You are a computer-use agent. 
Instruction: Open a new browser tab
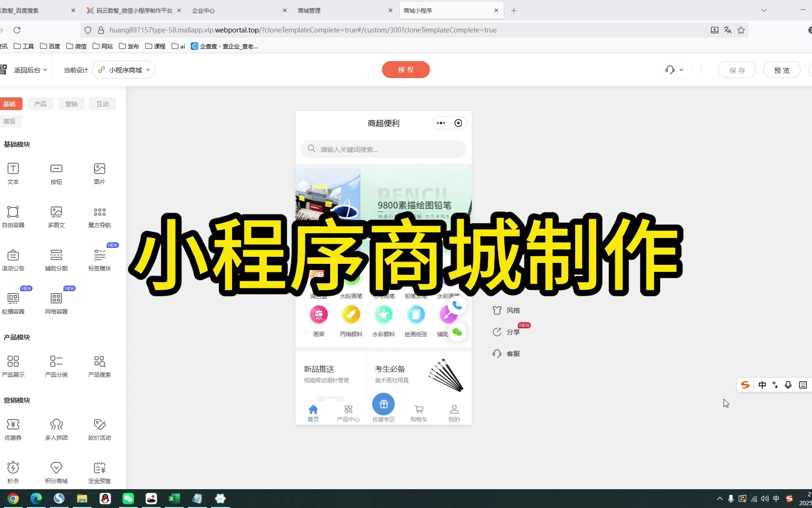(x=514, y=10)
